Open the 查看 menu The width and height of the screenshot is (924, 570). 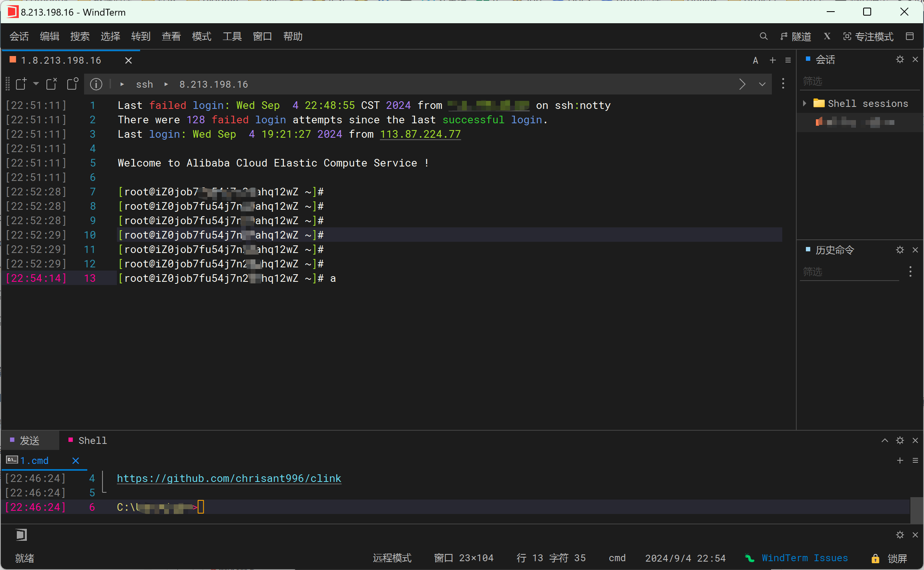171,36
